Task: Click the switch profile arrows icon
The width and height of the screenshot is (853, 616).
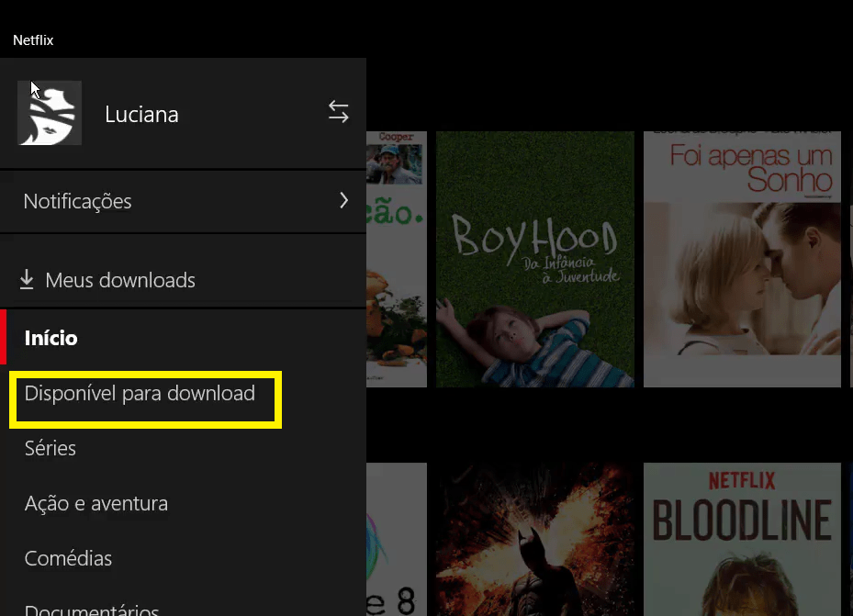Action: point(339,112)
